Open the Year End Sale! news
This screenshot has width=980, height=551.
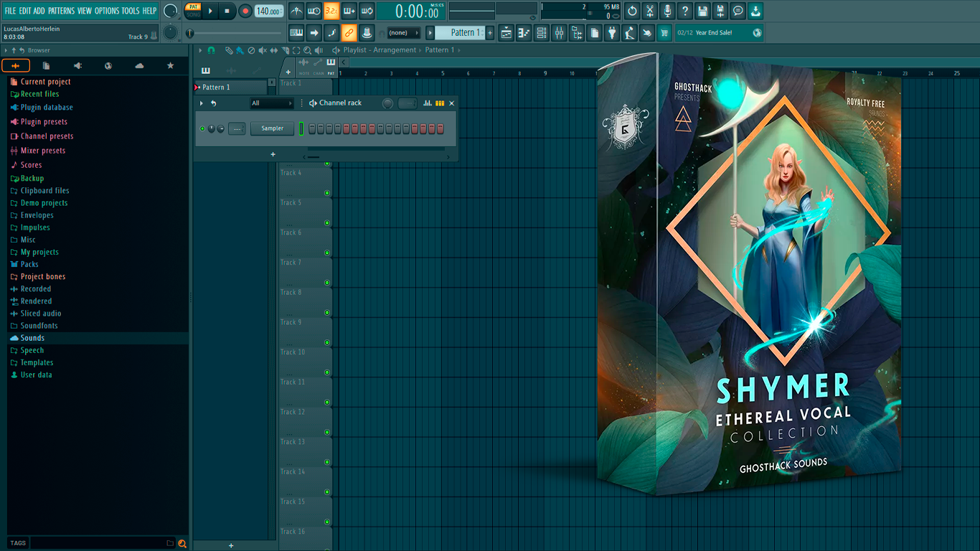pos(718,32)
